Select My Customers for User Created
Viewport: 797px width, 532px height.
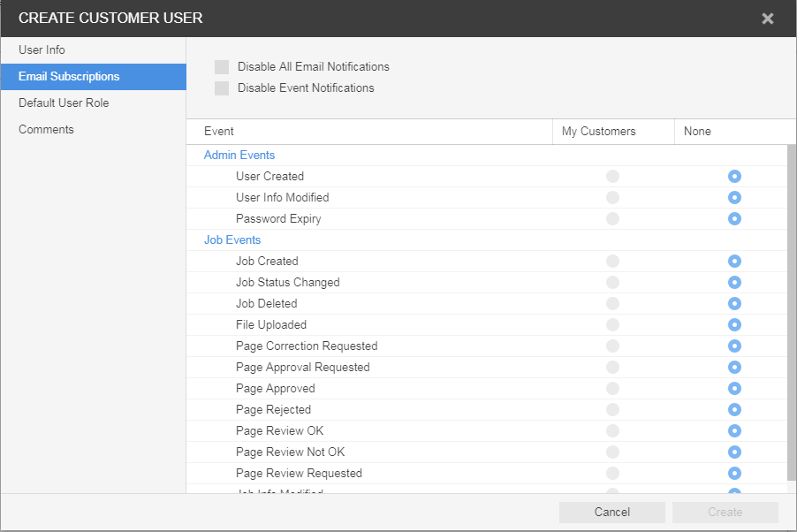pos(612,177)
